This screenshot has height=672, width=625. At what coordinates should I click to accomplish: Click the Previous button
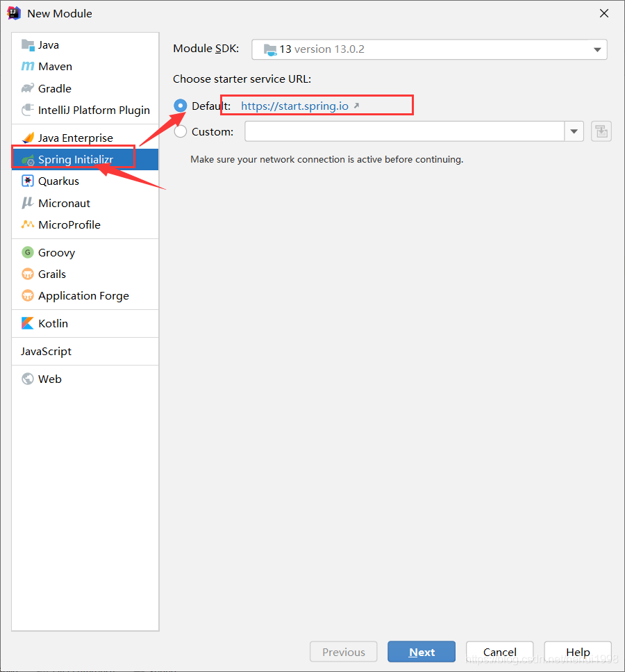coord(344,652)
